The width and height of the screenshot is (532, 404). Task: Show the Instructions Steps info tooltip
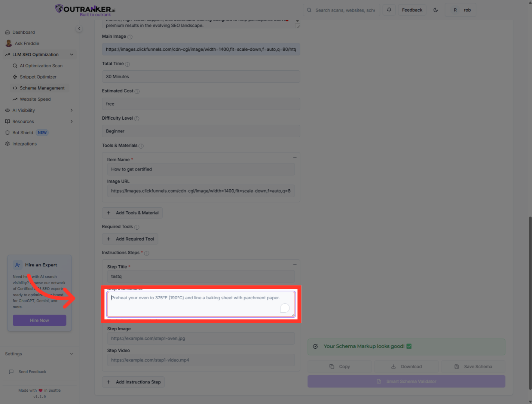(147, 253)
